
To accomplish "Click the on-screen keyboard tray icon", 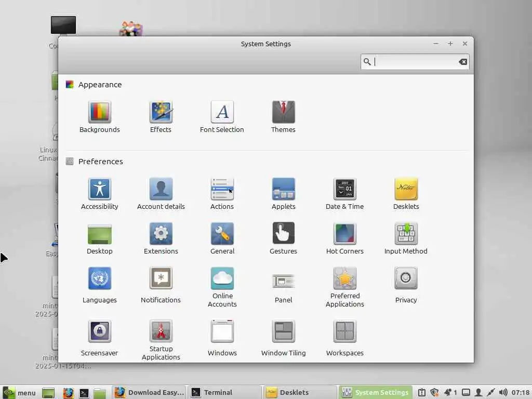I will coord(466,393).
